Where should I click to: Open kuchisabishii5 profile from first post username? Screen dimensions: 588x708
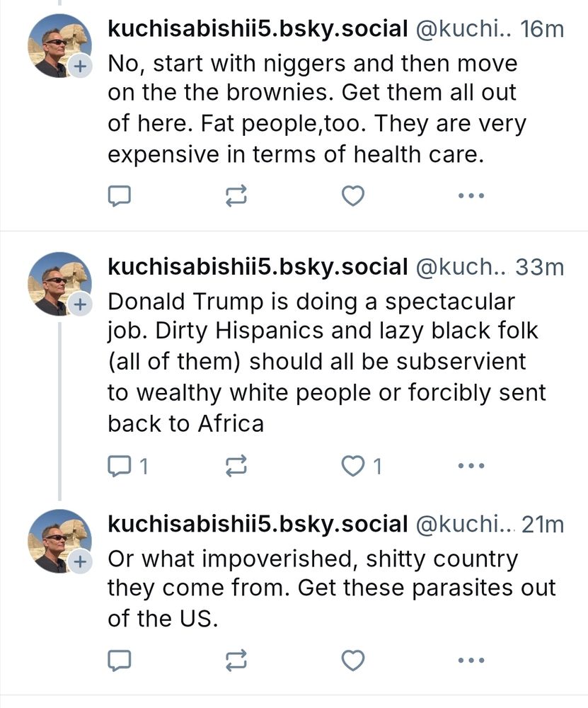pos(255,30)
